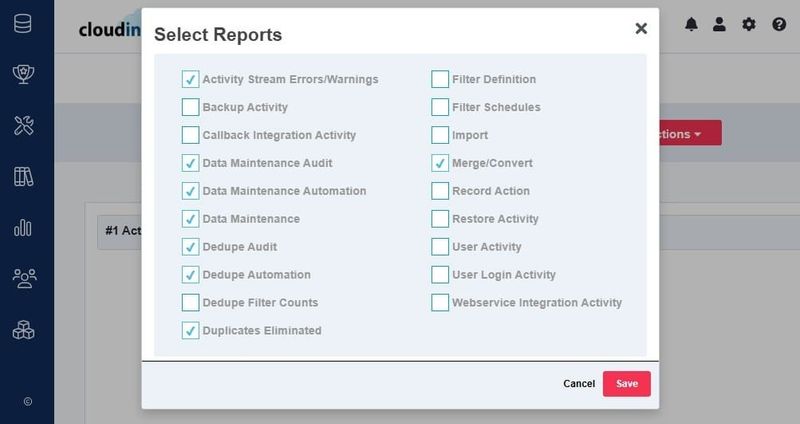Open the shield trophy sidebar icon
This screenshot has width=800, height=424.
[23, 74]
